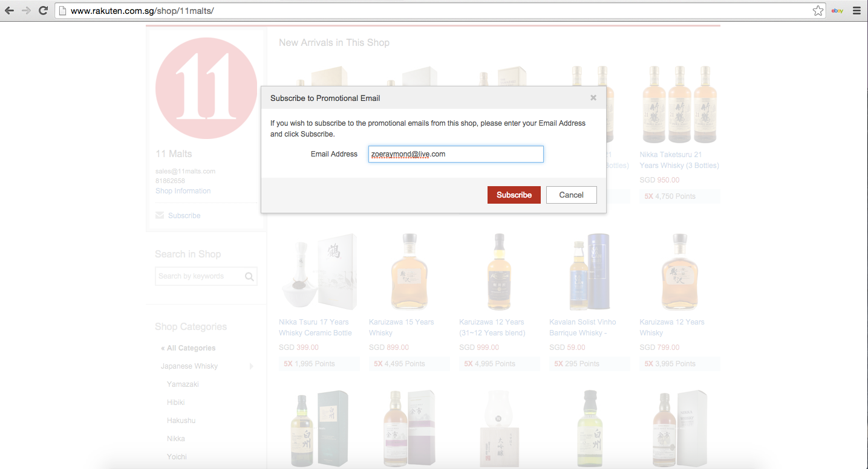The height and width of the screenshot is (469, 868).
Task: Select the Yamazaki category
Action: point(183,384)
